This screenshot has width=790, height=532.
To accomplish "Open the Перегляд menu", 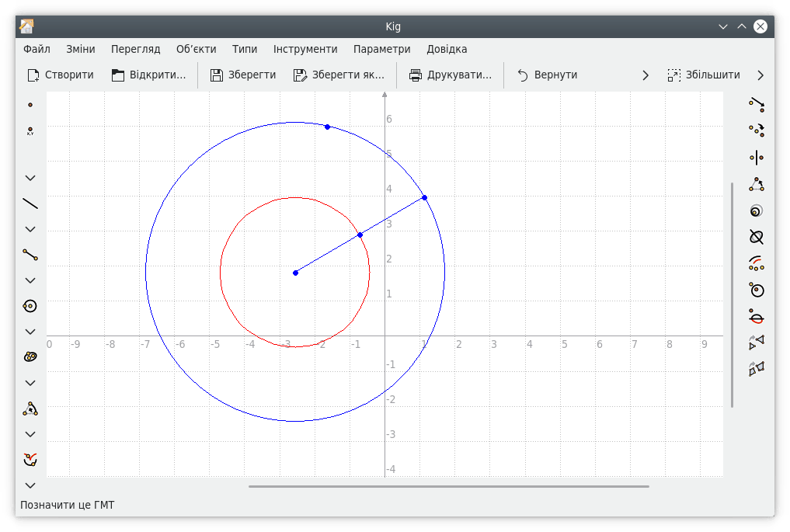I will coord(135,49).
